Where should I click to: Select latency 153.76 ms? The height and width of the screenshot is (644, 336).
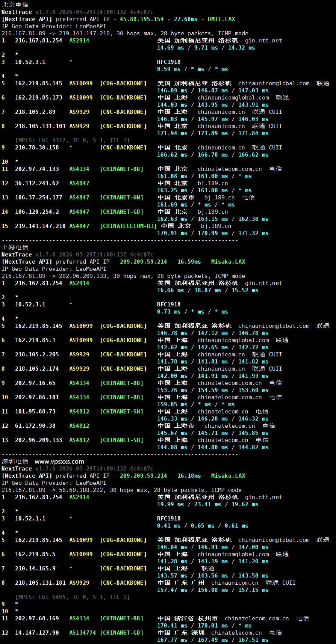point(172,390)
